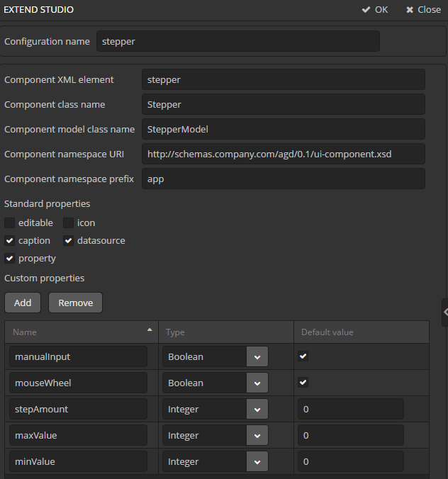Click the Close X button
Screen dimensions: 448x479
tap(423, 10)
